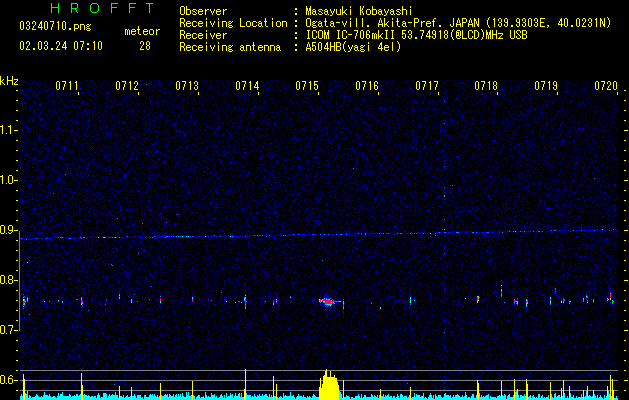
Task: Click the date stamp 02.03.24 07:10
Action: [x=61, y=46]
